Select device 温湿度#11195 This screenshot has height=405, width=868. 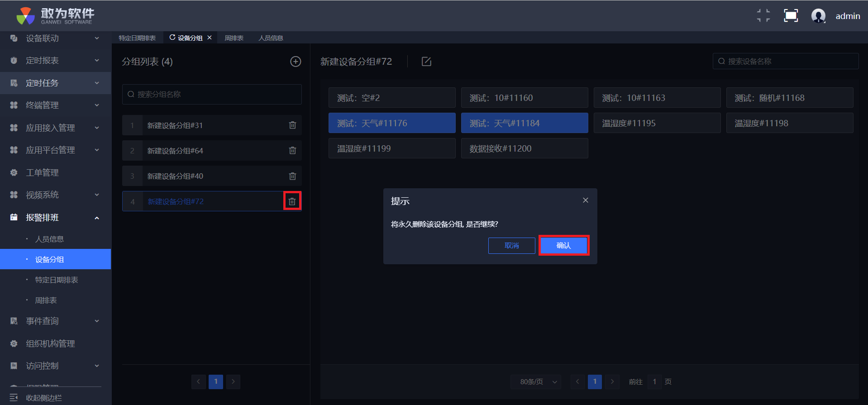[657, 123]
